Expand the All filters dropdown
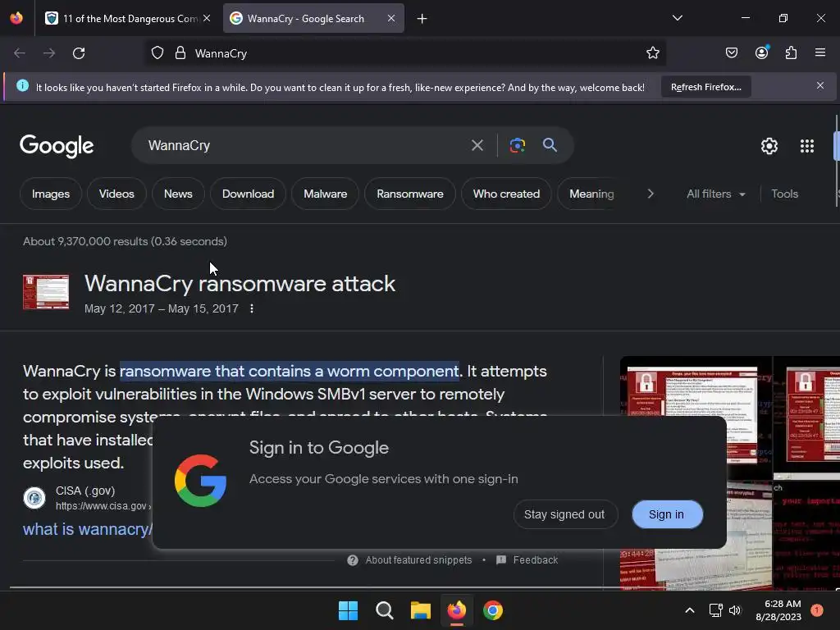 click(715, 194)
